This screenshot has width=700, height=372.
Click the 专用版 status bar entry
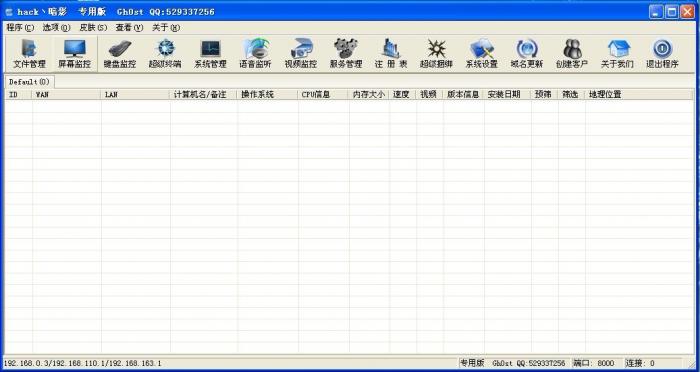[x=472, y=364]
